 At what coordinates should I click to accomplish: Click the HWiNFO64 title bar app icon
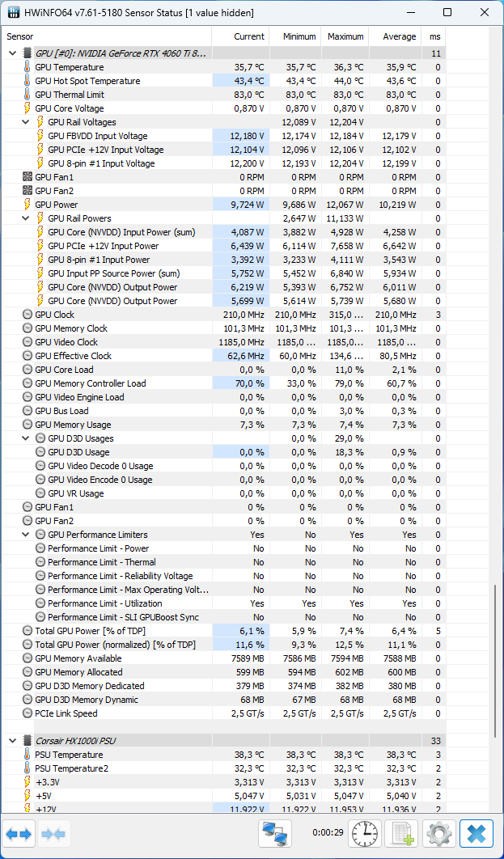coord(12,12)
